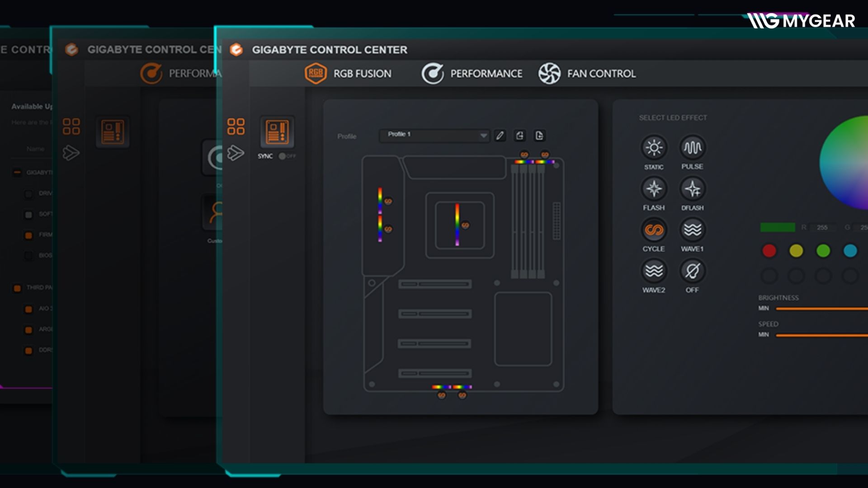Click the profile edit pencil icon
The height and width of the screenshot is (488, 868).
(x=500, y=136)
